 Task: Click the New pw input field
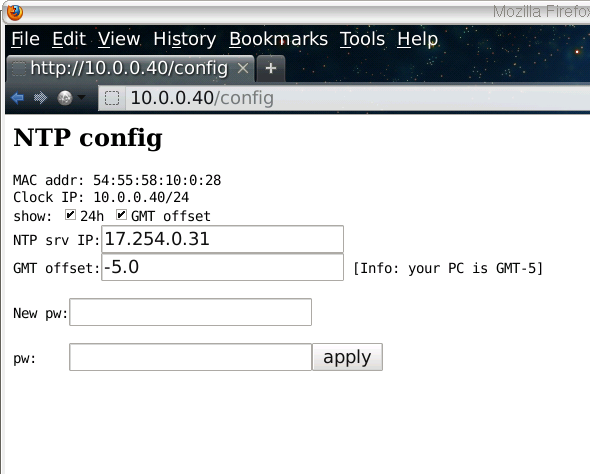click(190, 312)
